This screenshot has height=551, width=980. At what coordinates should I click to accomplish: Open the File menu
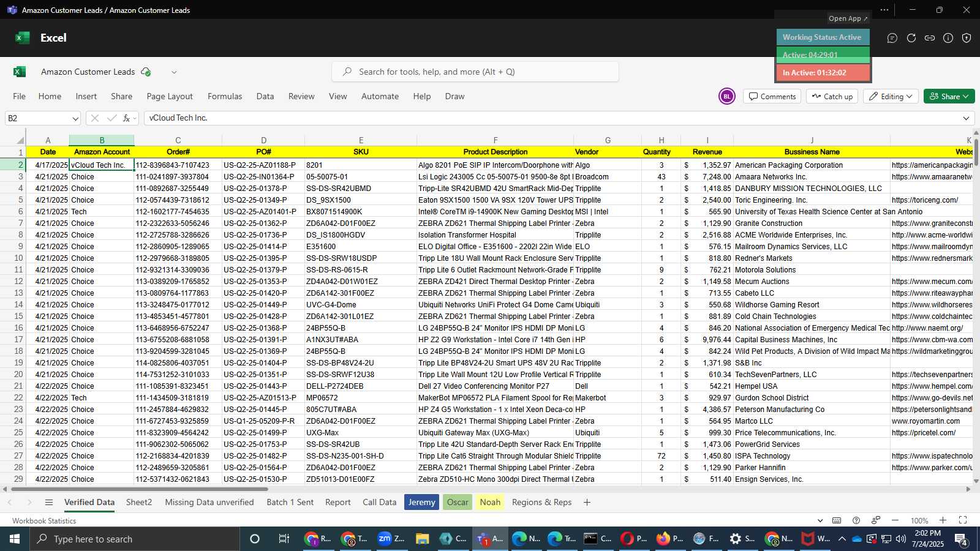tap(20, 97)
